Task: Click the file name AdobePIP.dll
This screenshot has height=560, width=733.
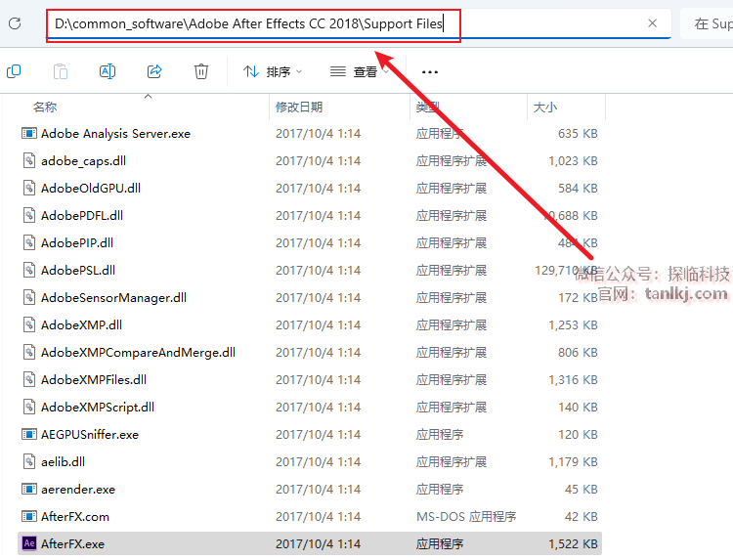Action: click(77, 243)
